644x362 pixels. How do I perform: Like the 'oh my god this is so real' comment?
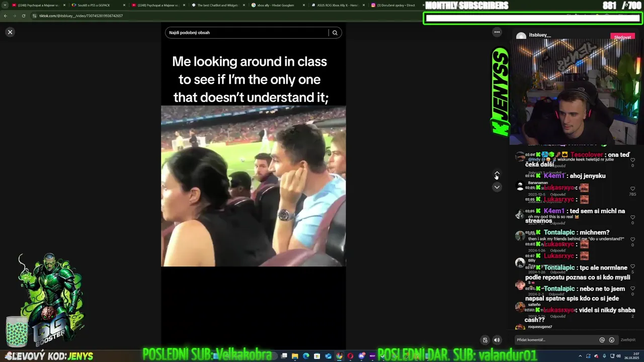tap(632, 218)
